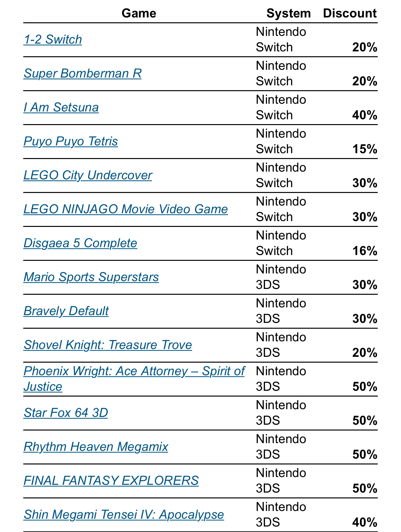Click the Discount column header

tap(350, 14)
